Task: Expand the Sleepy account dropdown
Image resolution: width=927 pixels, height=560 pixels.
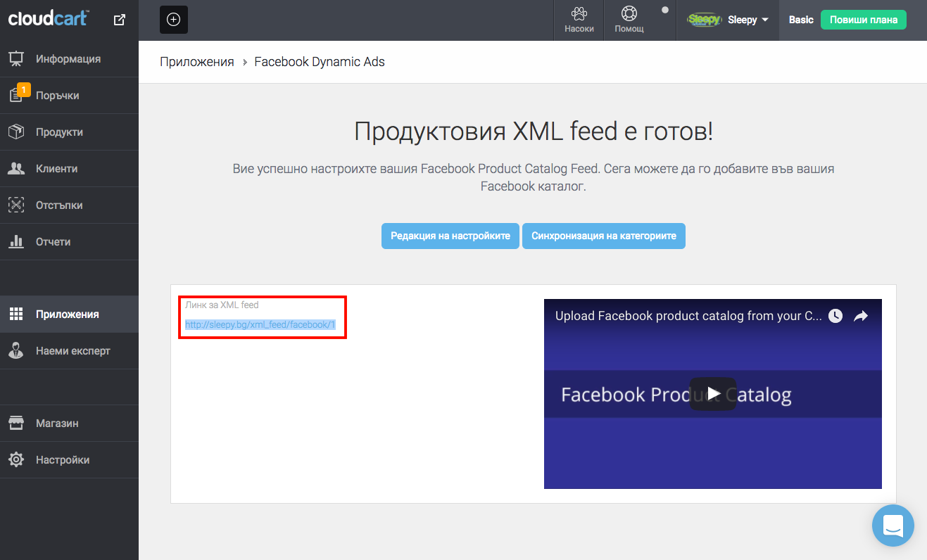Action: click(748, 20)
